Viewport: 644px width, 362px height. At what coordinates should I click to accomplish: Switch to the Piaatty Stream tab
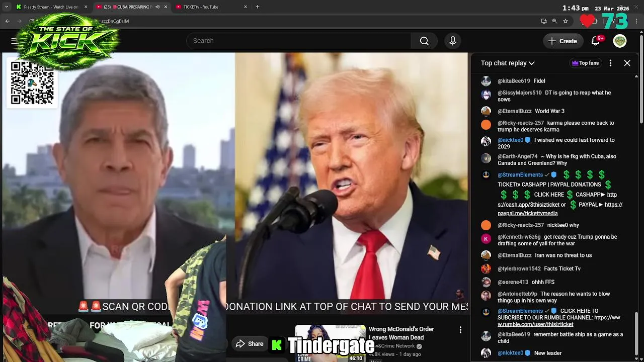[x=51, y=7]
